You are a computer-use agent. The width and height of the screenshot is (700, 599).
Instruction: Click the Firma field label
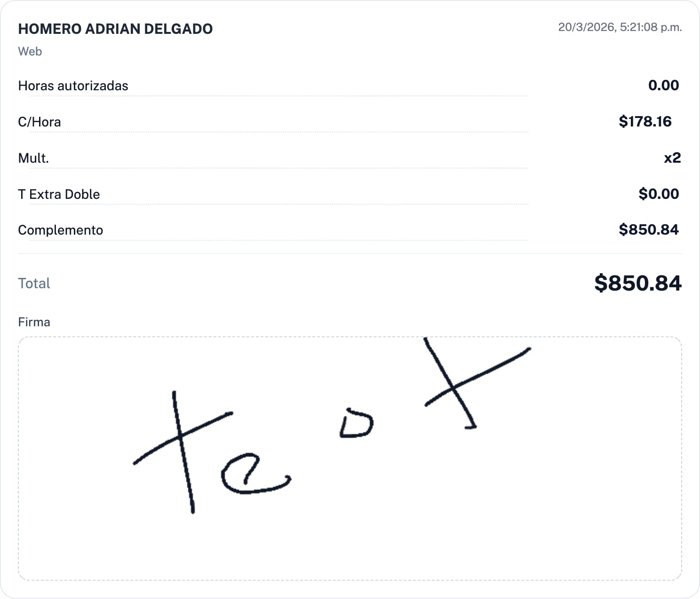click(x=34, y=322)
